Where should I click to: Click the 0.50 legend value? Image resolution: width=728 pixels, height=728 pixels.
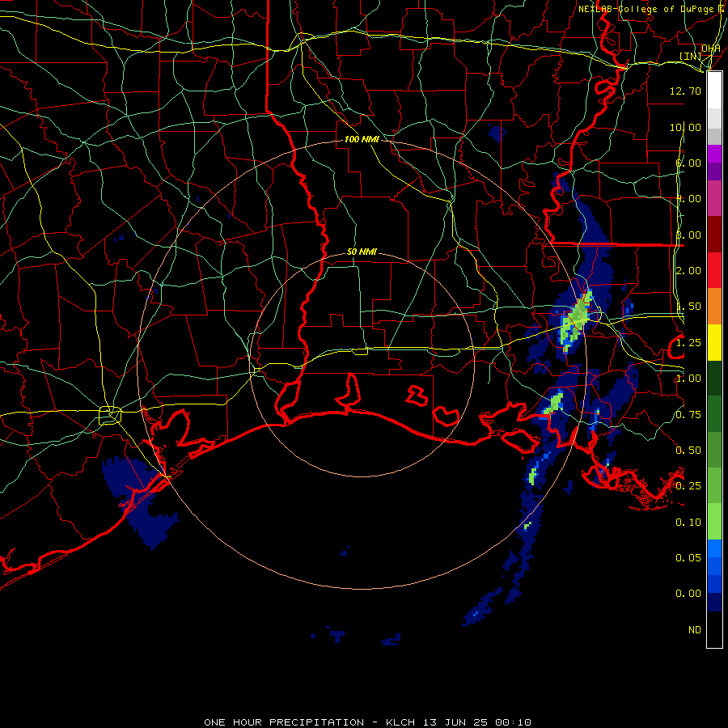click(688, 450)
